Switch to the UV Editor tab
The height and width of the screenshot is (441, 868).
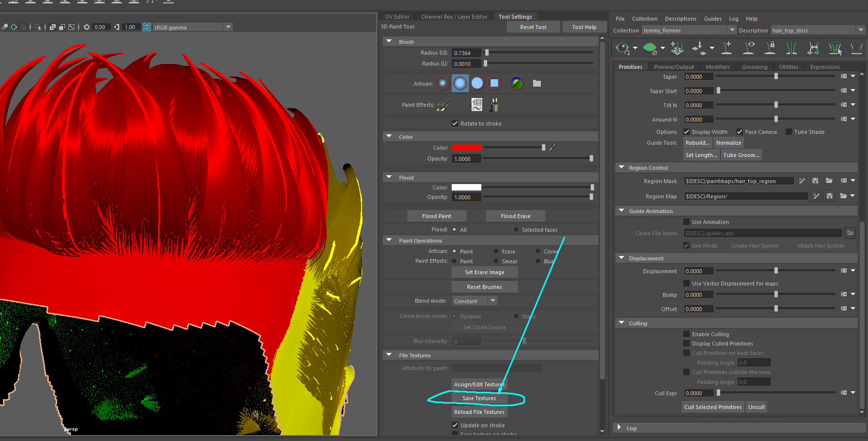pos(397,17)
